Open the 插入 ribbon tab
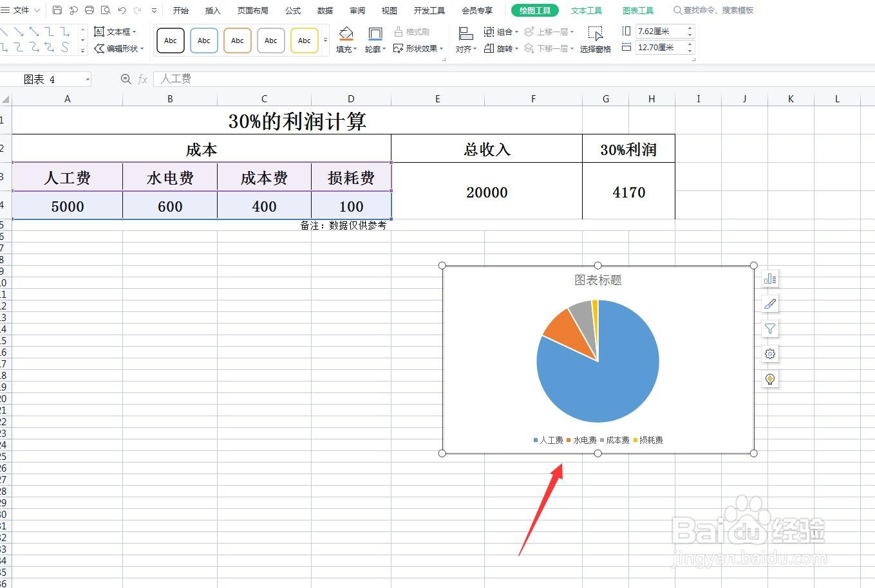 [212, 10]
